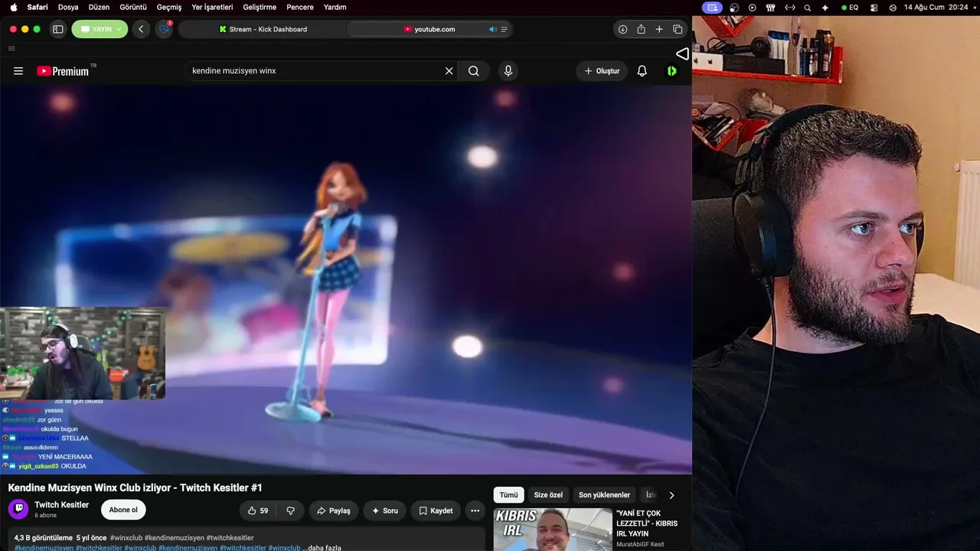The width and height of the screenshot is (980, 551).
Task: Open the date and time clock
Action: tap(936, 7)
